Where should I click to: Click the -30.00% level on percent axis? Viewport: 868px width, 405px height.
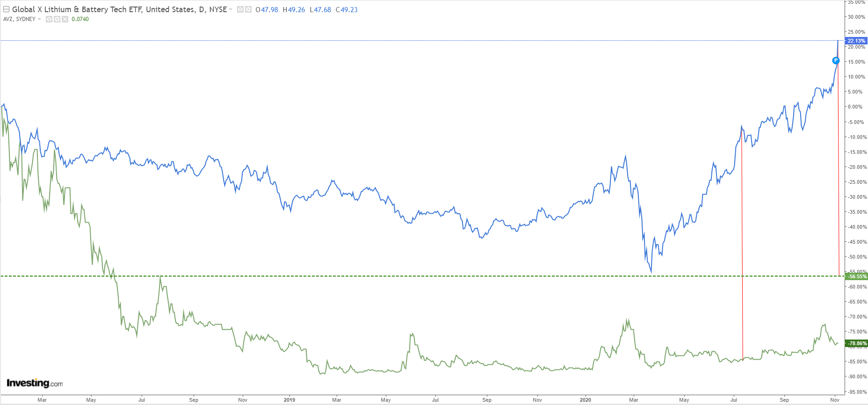857,197
